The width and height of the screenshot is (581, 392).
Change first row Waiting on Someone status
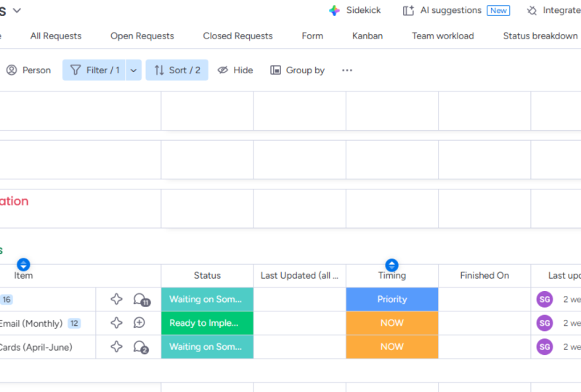207,299
